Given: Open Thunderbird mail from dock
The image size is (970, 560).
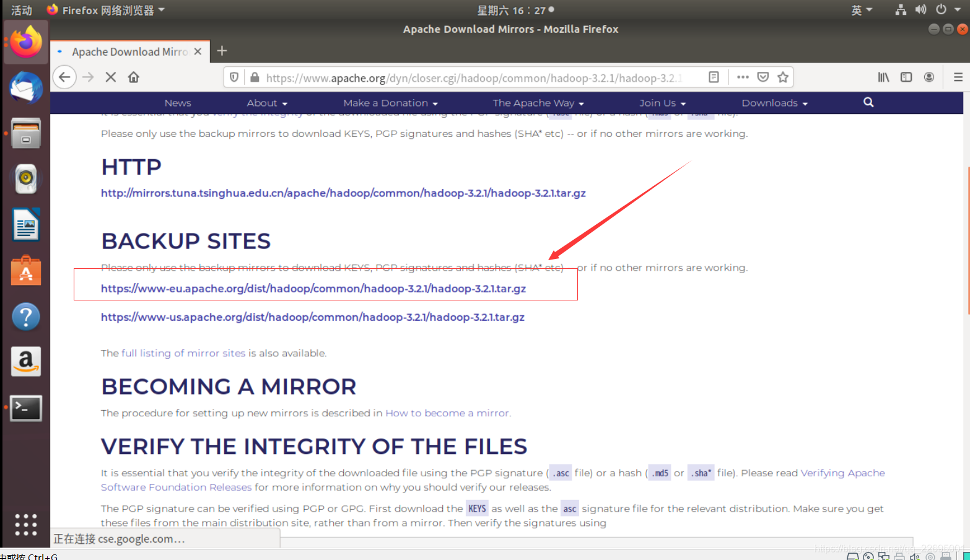Looking at the screenshot, I should click(26, 87).
